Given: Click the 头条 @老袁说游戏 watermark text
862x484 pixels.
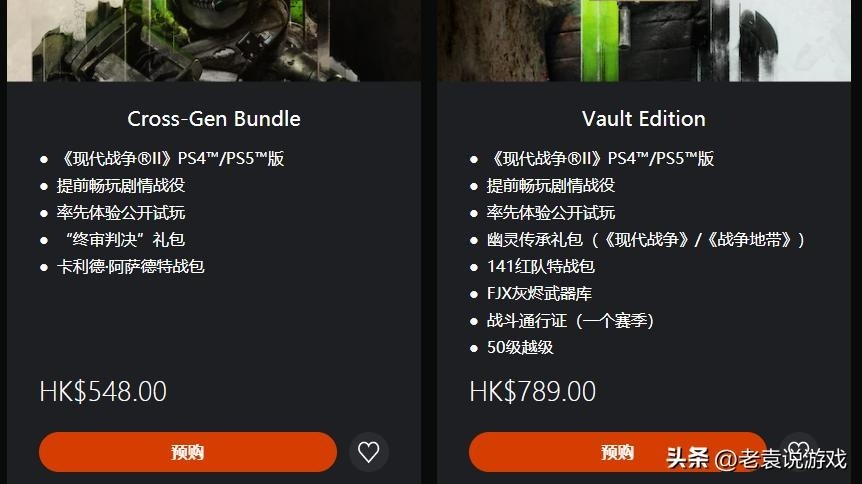Looking at the screenshot, I should click(x=756, y=458).
